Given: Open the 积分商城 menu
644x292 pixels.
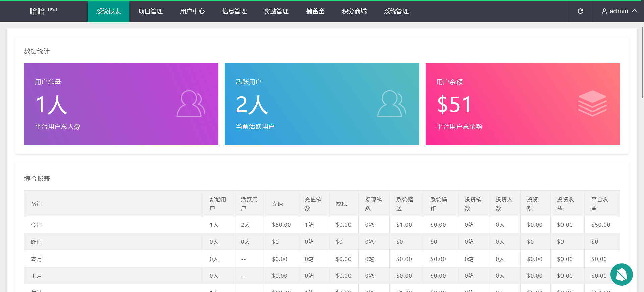Looking at the screenshot, I should tap(354, 11).
